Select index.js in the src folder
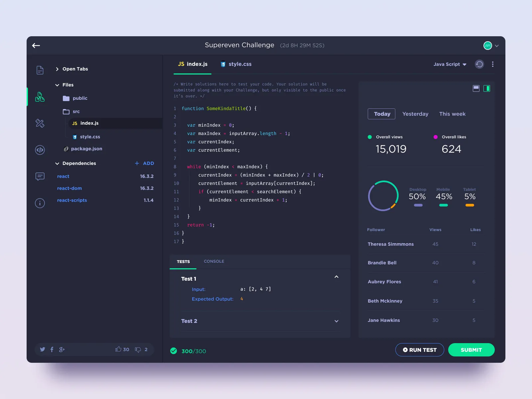Viewport: 532px width, 399px height. coord(89,123)
